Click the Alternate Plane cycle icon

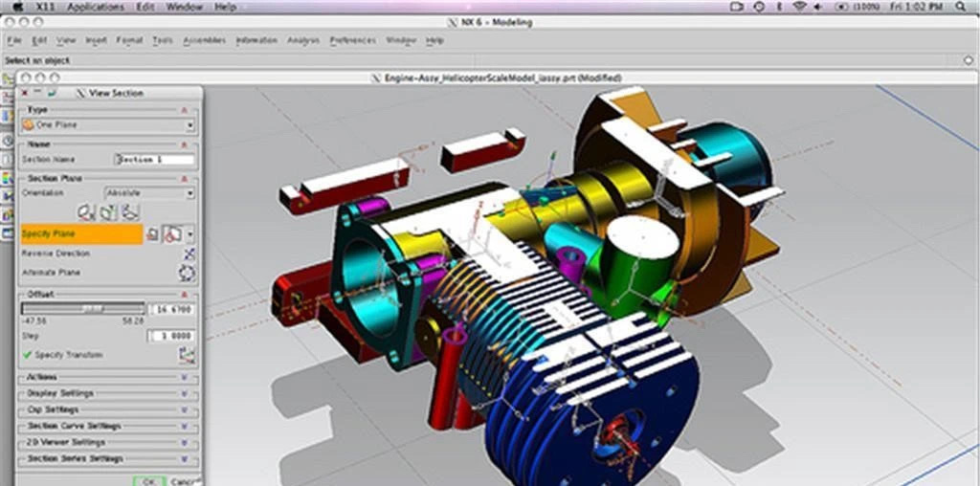(187, 273)
